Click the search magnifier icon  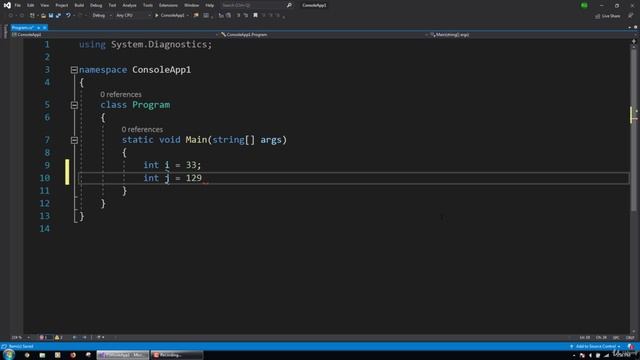point(289,5)
